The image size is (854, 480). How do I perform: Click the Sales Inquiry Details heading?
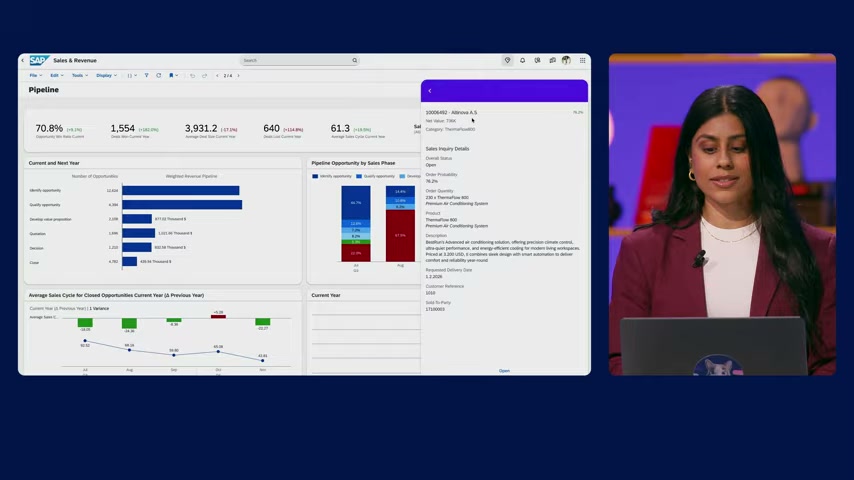tap(447, 149)
